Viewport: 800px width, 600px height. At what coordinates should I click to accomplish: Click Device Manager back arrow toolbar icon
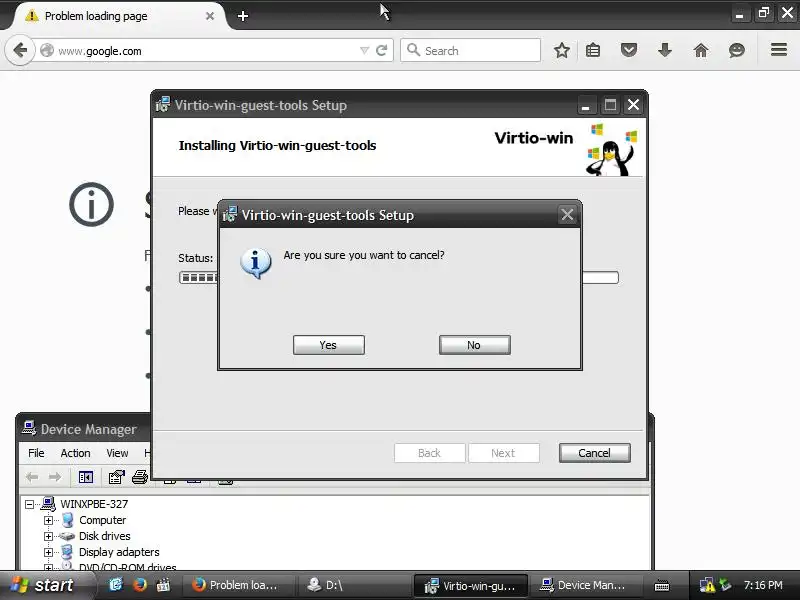coord(32,477)
